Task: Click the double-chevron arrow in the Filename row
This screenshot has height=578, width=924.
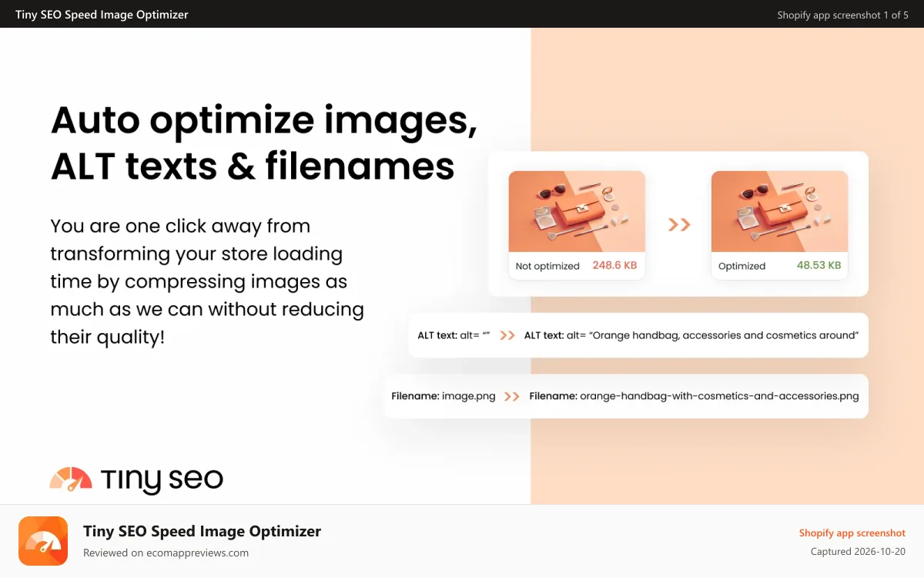Action: click(512, 396)
